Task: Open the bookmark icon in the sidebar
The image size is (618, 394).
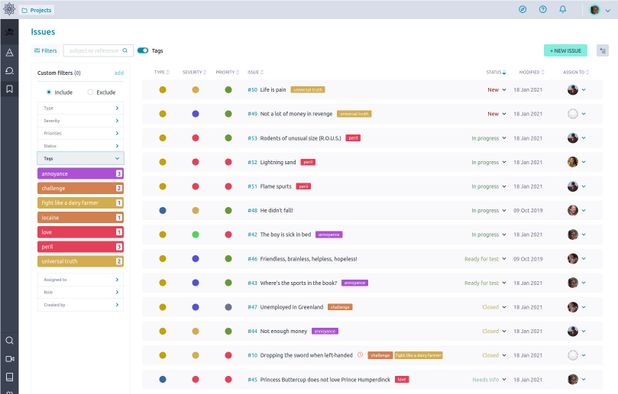Action: [x=9, y=89]
